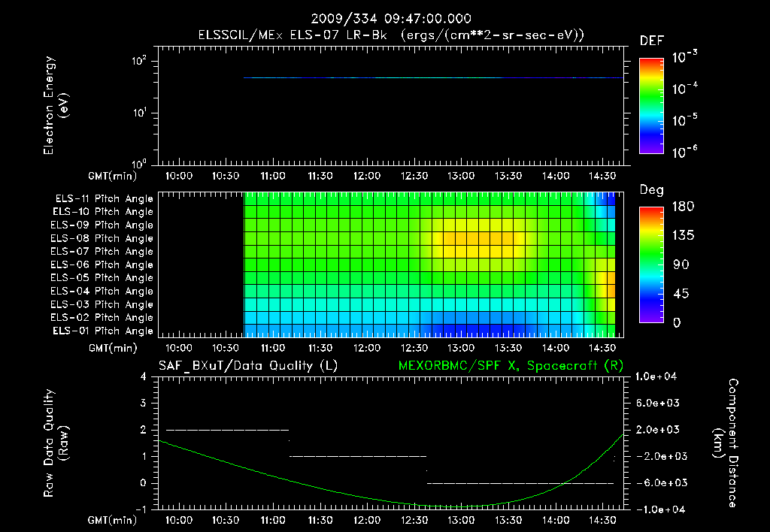
Task: Select the ELS-08 Pitch Angle row label
Action: click(x=102, y=238)
